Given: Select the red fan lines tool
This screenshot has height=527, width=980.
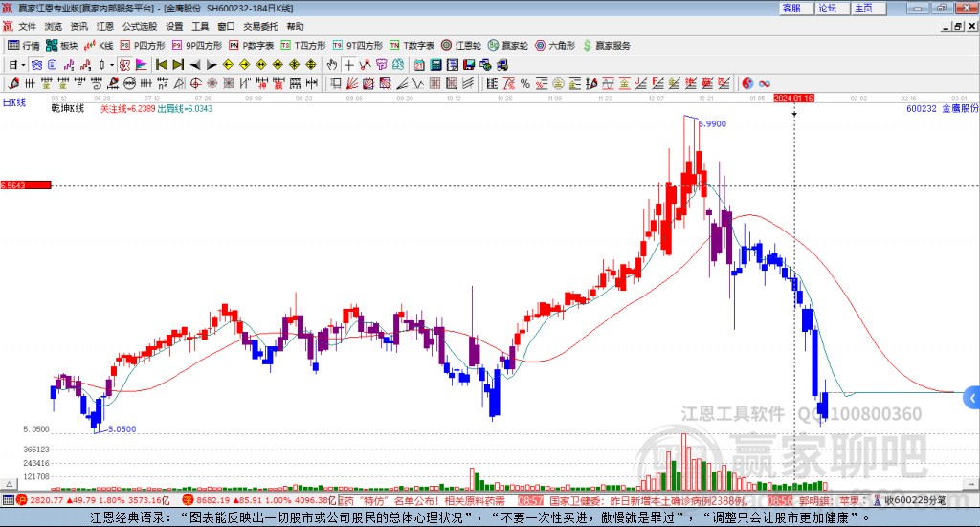Looking at the screenshot, I should pos(351,83).
